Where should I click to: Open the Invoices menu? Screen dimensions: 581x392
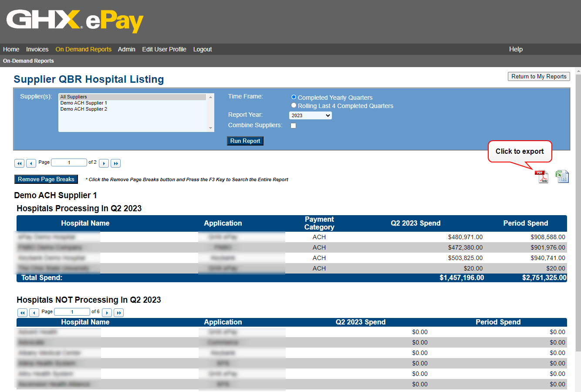click(x=37, y=49)
